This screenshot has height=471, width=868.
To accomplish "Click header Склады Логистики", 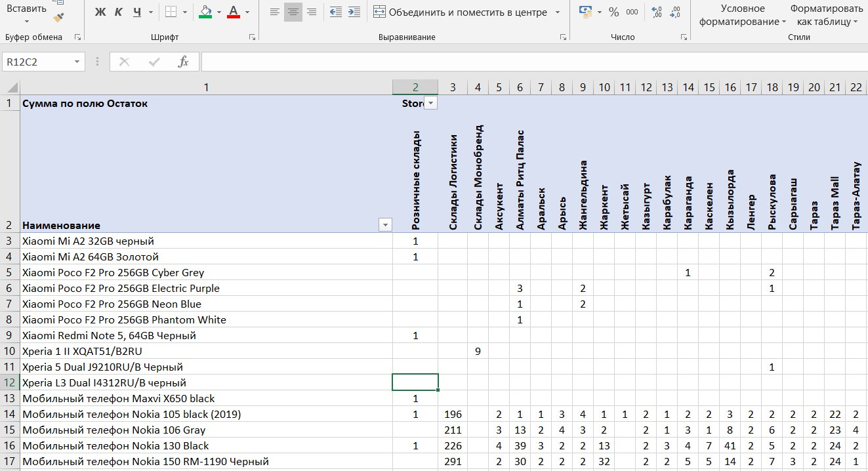I will coord(453,183).
